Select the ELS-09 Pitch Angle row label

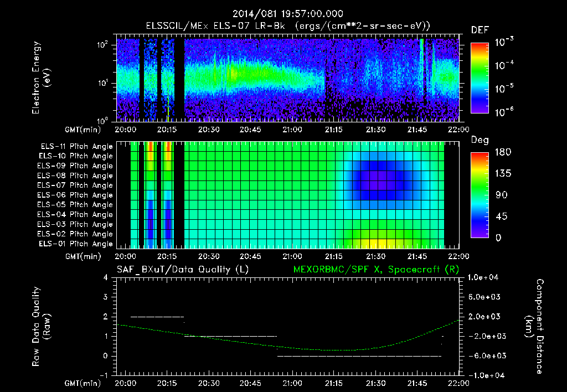(x=75, y=166)
